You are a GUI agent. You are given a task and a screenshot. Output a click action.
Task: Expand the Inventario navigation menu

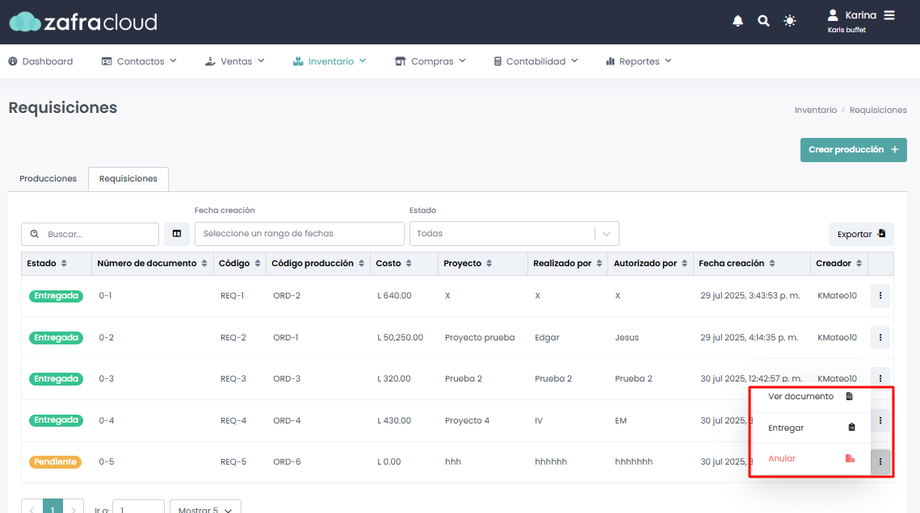(x=330, y=61)
